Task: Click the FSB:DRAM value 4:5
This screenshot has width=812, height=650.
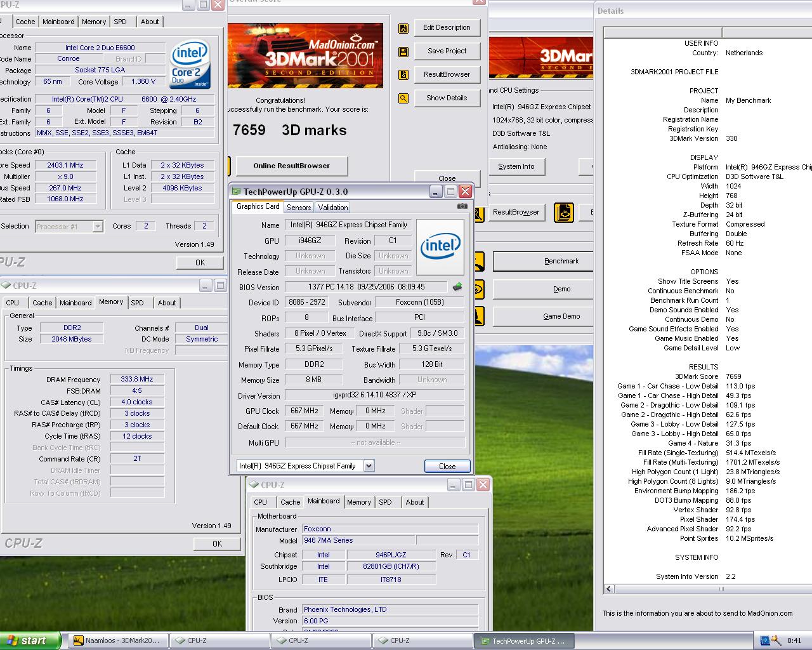Action: pos(137,391)
